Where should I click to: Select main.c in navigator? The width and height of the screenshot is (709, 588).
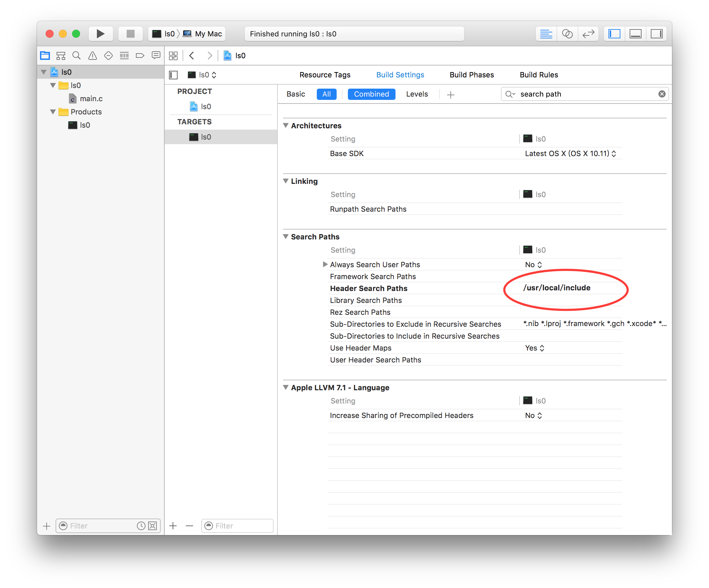(x=86, y=99)
